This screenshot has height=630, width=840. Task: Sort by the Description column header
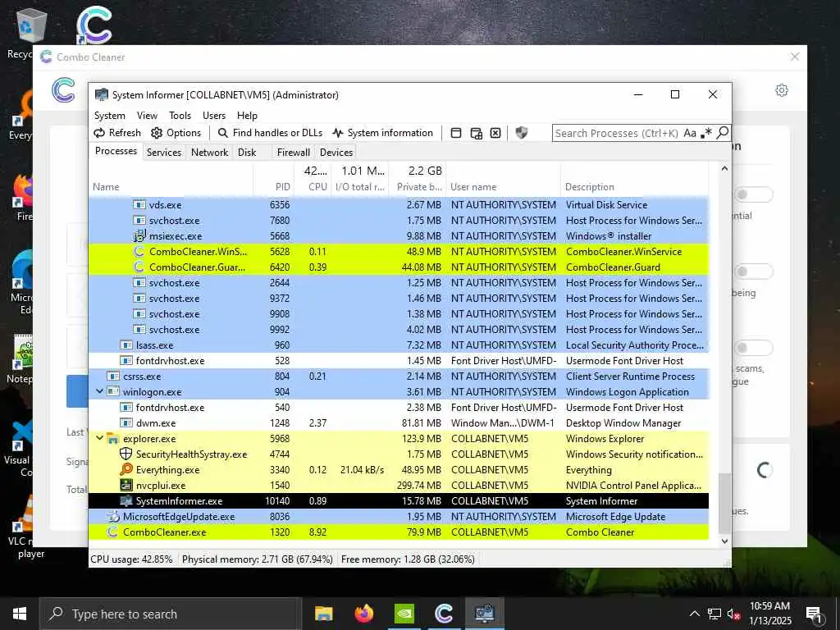pos(634,179)
